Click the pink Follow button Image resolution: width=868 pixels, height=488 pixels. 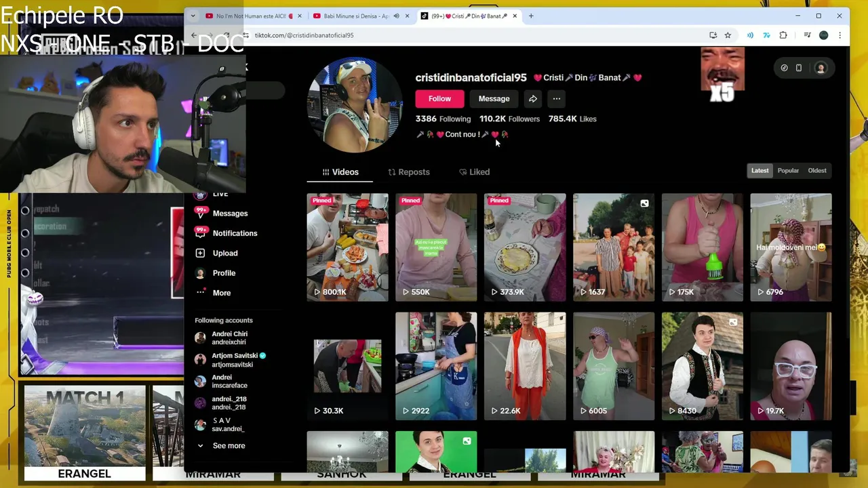[x=439, y=99]
